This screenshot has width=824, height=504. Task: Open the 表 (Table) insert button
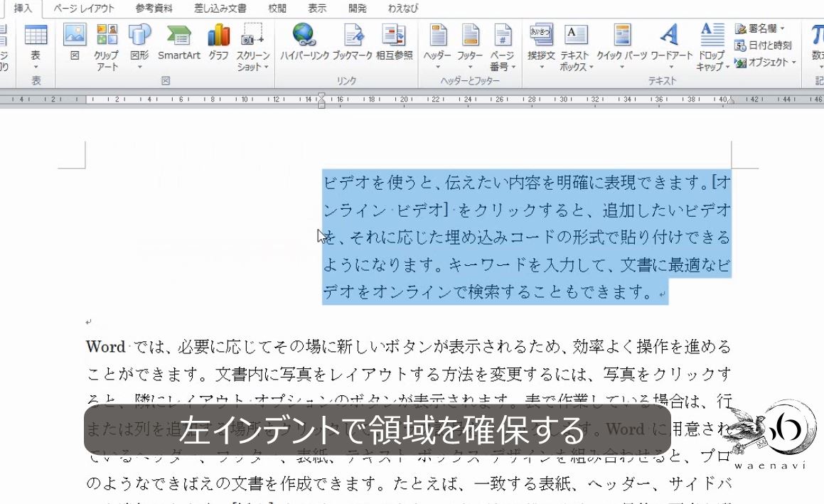coord(36,46)
